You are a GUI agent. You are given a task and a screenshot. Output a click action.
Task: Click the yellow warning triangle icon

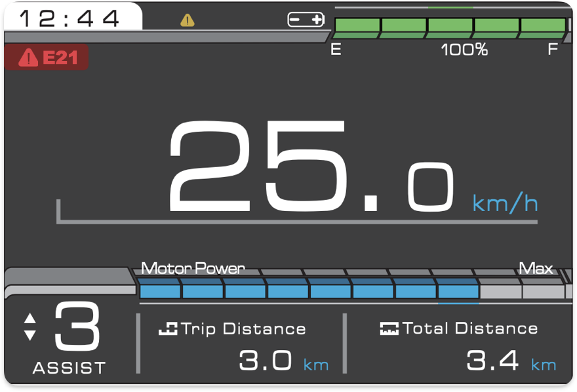(x=188, y=20)
